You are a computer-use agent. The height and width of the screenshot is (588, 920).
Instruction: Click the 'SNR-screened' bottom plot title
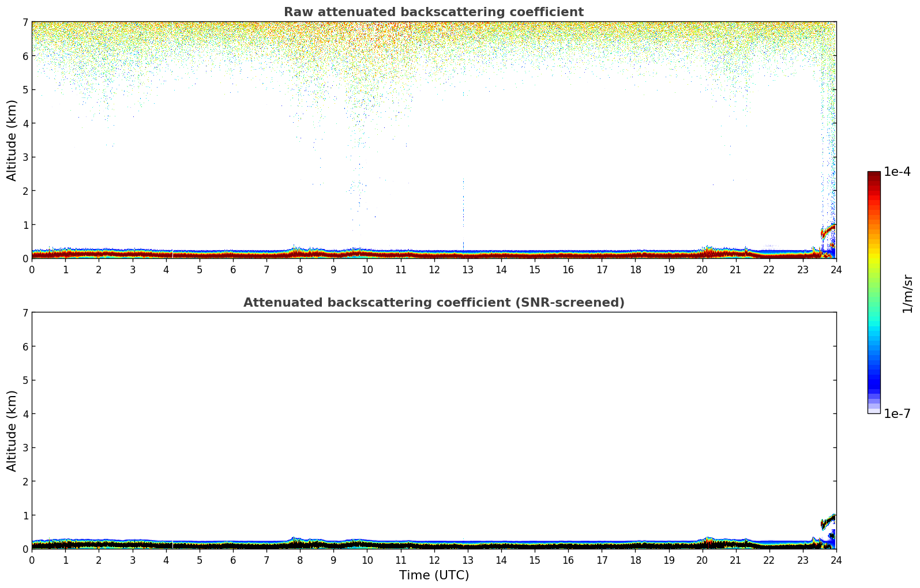(x=433, y=303)
